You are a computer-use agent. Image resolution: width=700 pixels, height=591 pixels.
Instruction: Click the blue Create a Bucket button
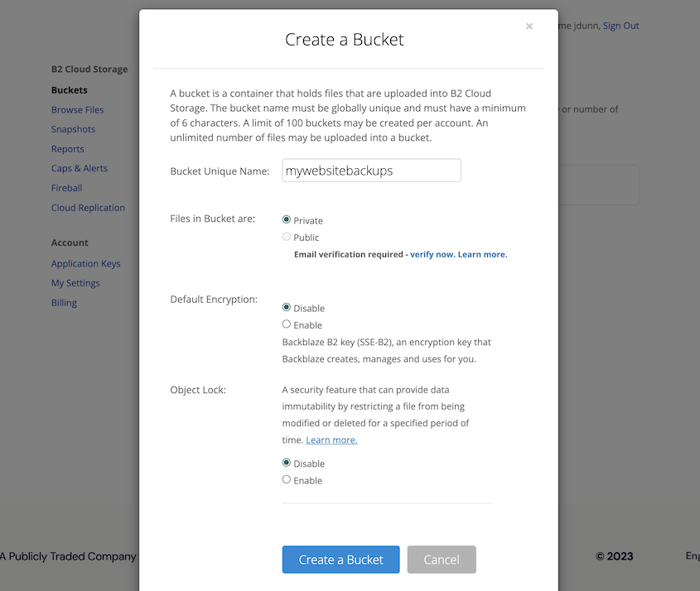(340, 560)
